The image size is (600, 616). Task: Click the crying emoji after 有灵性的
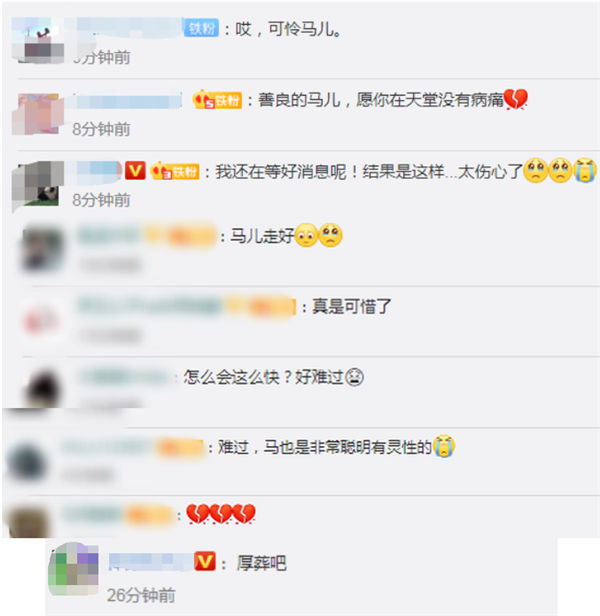[x=444, y=446]
